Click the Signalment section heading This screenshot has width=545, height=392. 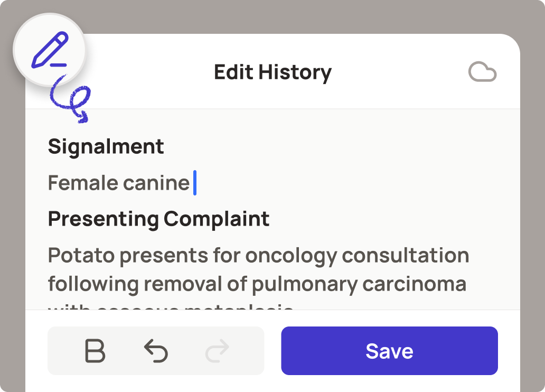click(x=106, y=146)
